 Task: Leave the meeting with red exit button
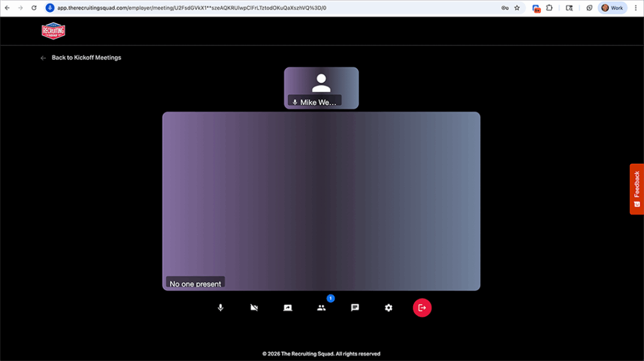point(422,308)
